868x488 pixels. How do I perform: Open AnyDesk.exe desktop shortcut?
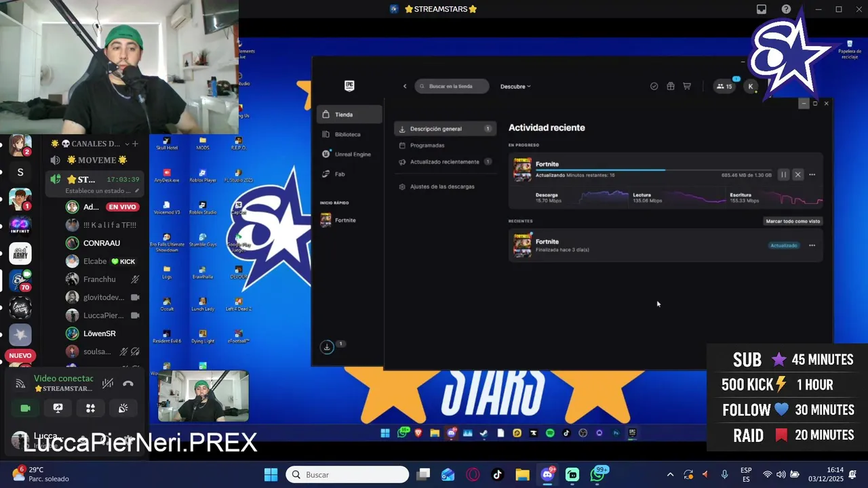click(167, 176)
